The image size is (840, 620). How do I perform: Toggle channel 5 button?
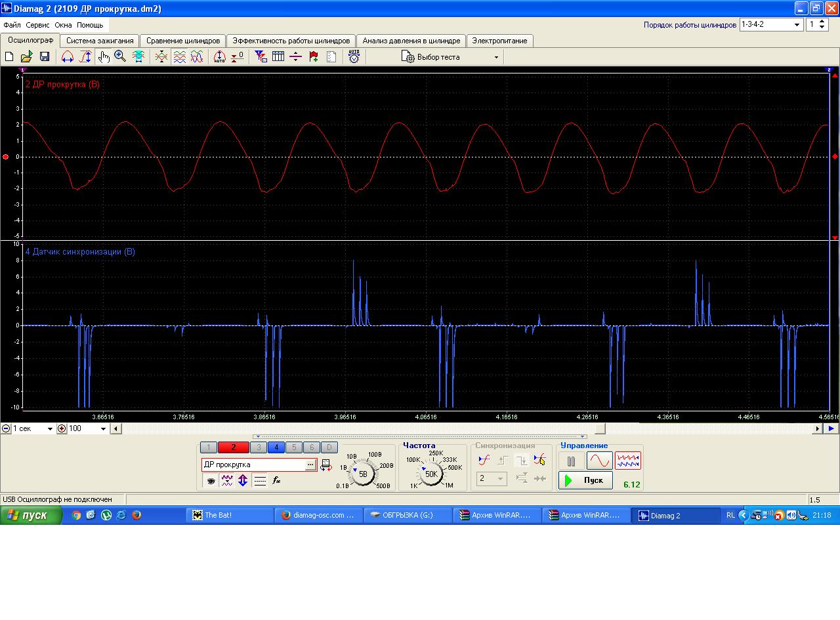click(x=294, y=447)
